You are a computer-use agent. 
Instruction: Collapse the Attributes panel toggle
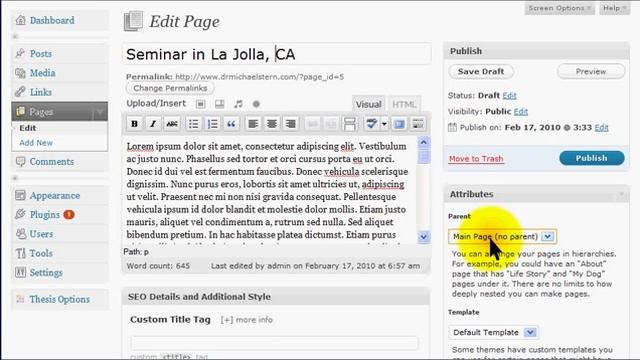[x=621, y=194]
